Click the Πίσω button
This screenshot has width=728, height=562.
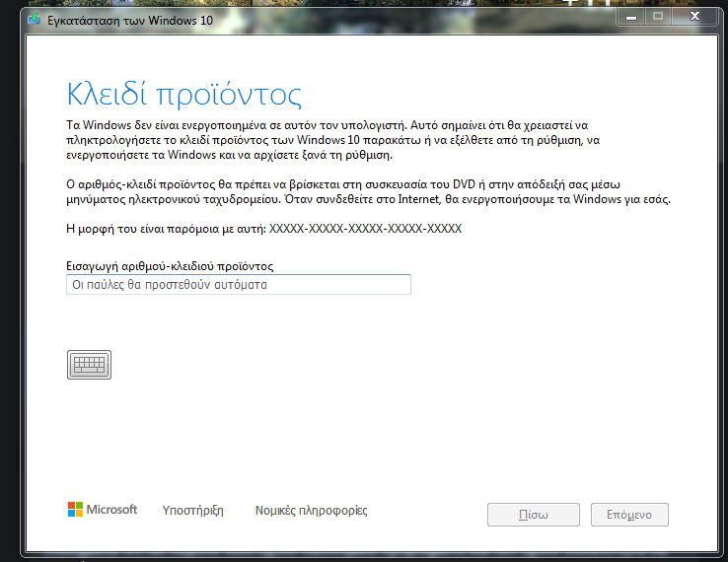534,515
